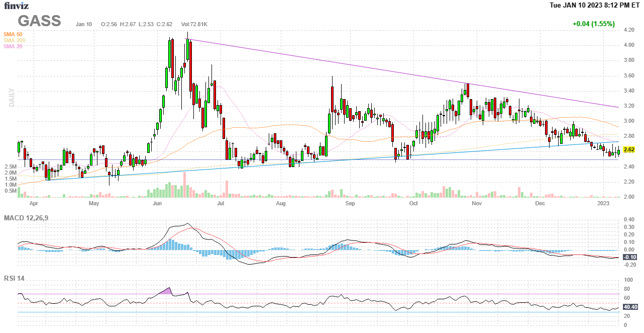Click the SMA 20 legend label
644x333 pixels.
point(13,46)
